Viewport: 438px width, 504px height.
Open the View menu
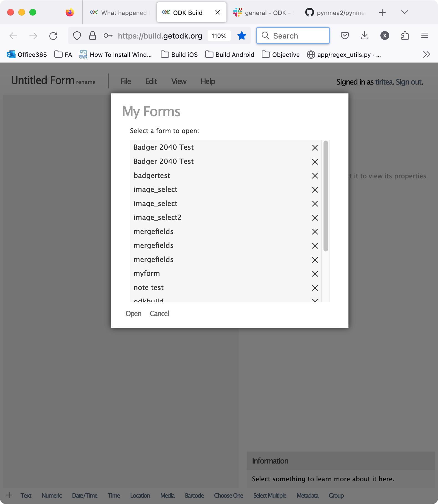click(x=179, y=82)
